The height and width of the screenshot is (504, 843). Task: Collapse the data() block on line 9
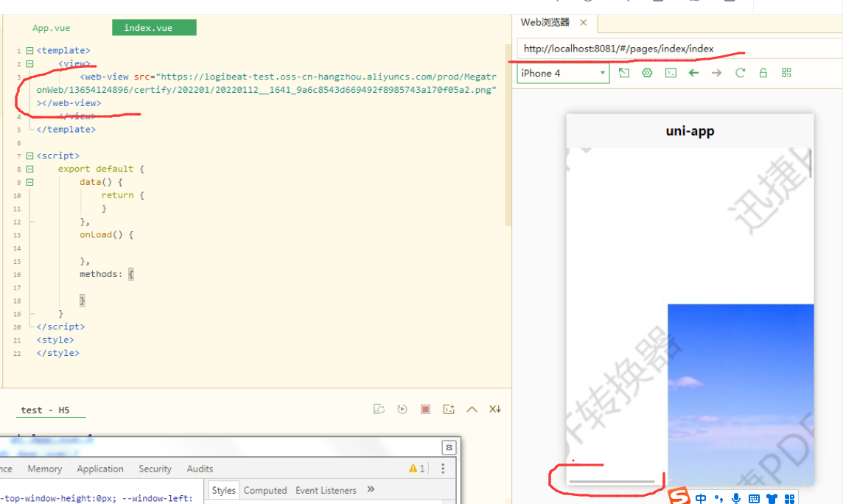click(30, 182)
